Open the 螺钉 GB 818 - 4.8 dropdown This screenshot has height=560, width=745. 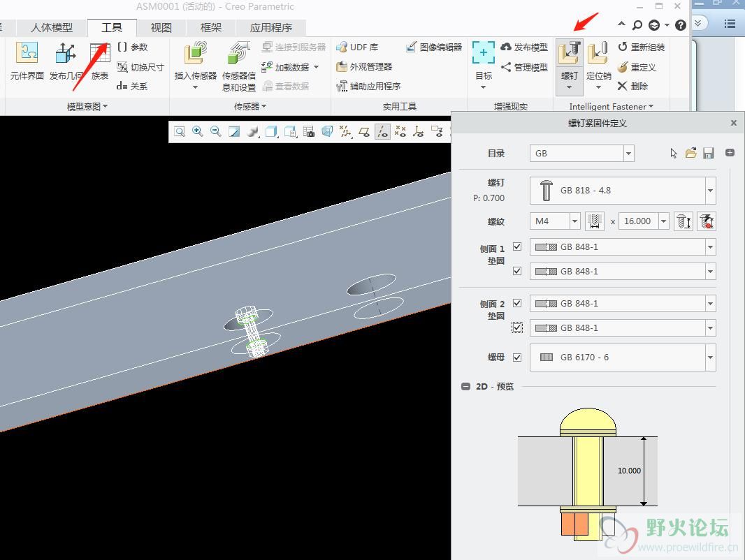click(x=710, y=191)
